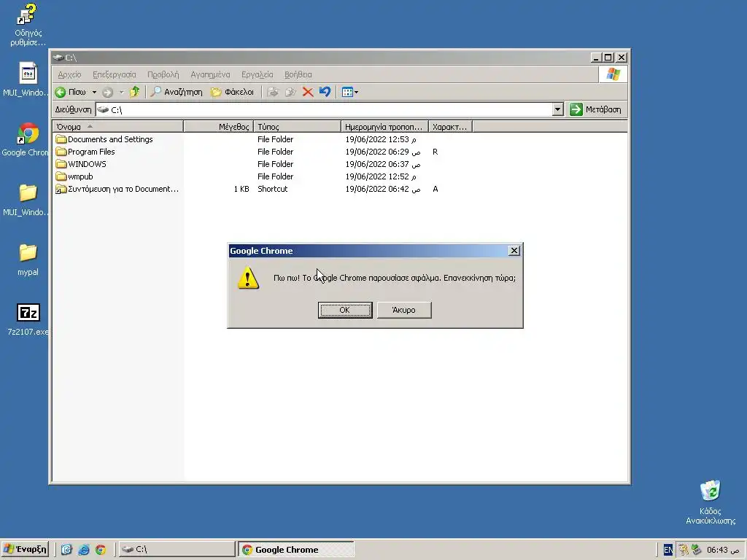Image resolution: width=747 pixels, height=560 pixels.
Task: Click the Copy To folder toolbar icon
Action: (x=290, y=92)
